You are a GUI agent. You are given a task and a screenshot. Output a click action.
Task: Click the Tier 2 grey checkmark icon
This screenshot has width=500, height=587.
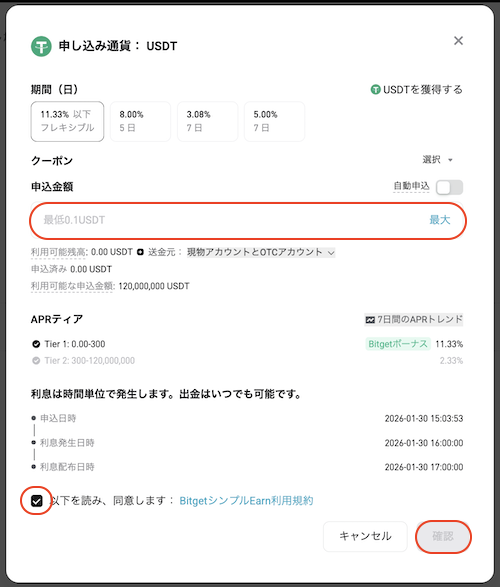pos(36,361)
